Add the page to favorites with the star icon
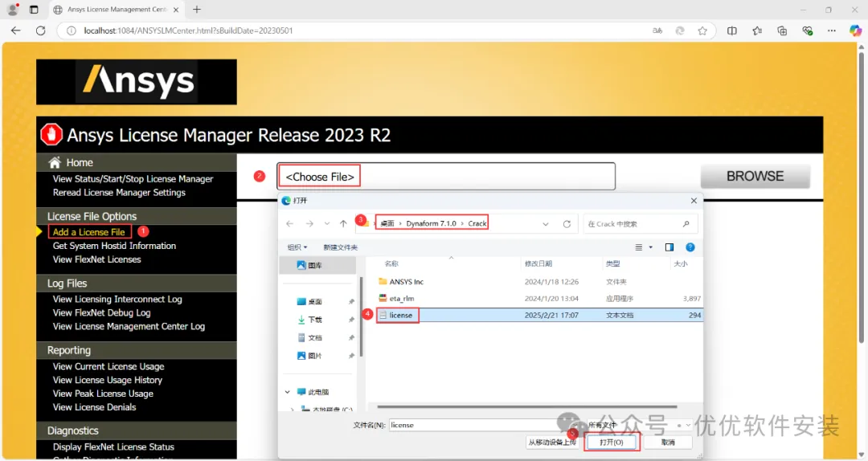The height and width of the screenshot is (461, 868). point(702,31)
